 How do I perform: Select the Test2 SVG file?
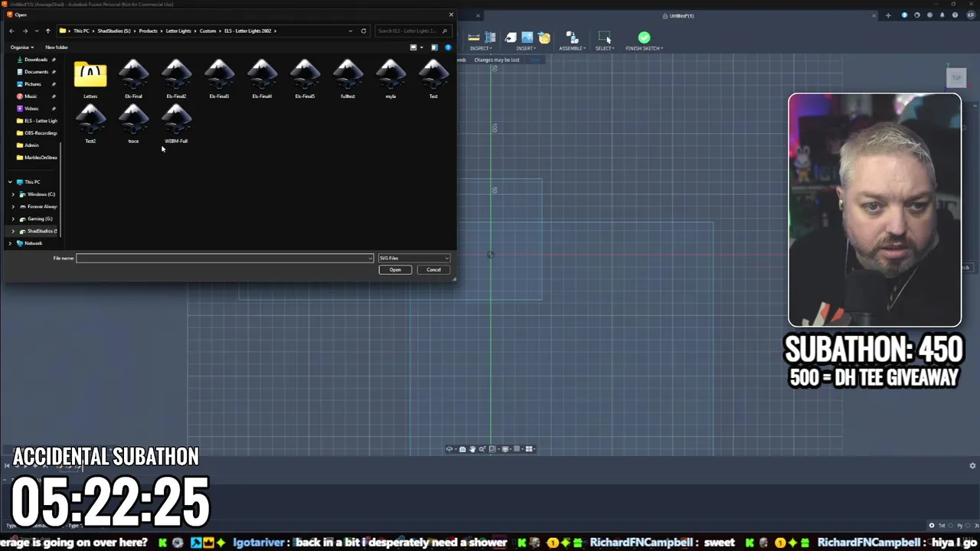90,124
